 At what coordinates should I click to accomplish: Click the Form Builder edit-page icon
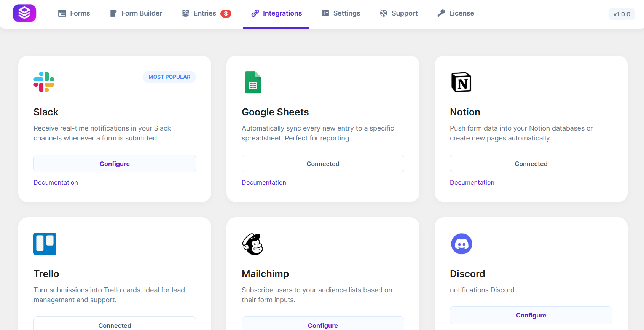113,13
